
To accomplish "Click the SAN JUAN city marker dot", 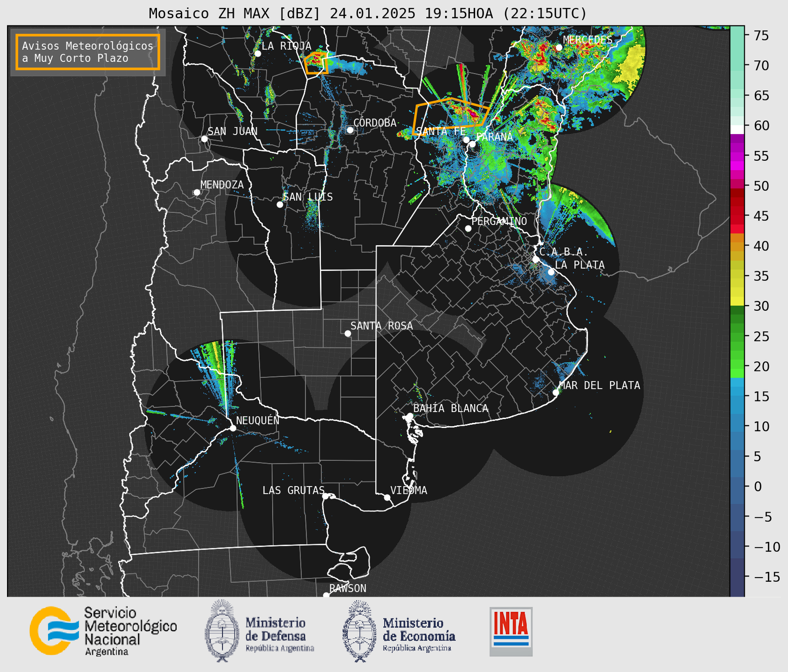I will click(x=204, y=139).
